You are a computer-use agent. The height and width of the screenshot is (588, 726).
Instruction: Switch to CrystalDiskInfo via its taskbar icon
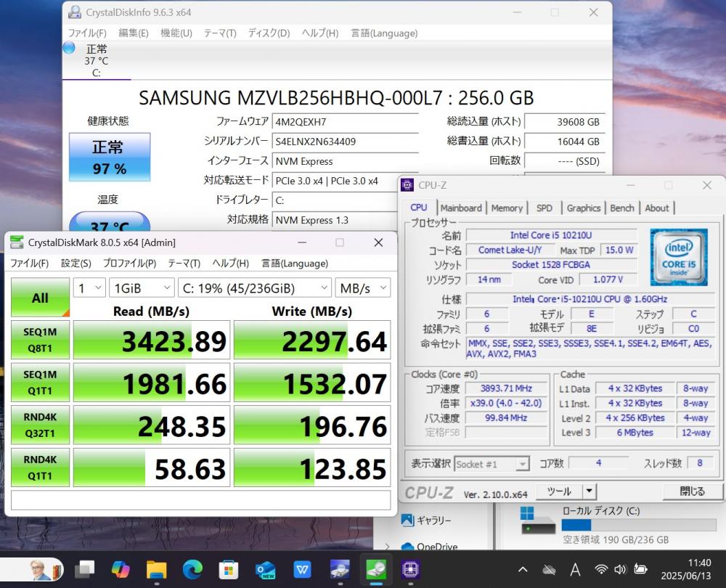coord(340,569)
